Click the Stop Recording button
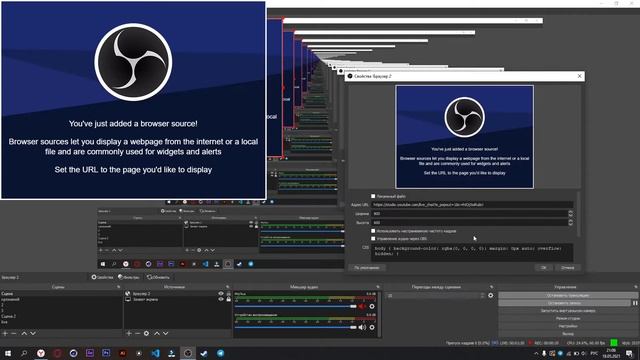 pos(564,303)
